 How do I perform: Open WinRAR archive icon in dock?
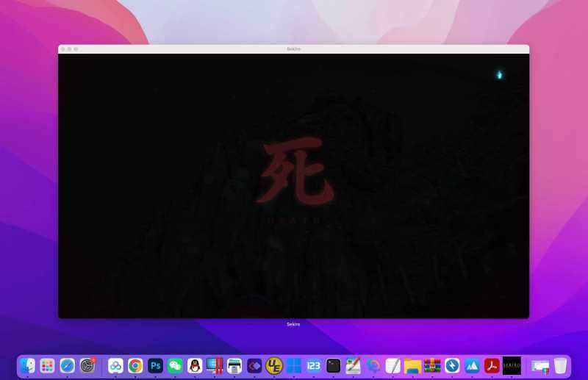click(432, 366)
